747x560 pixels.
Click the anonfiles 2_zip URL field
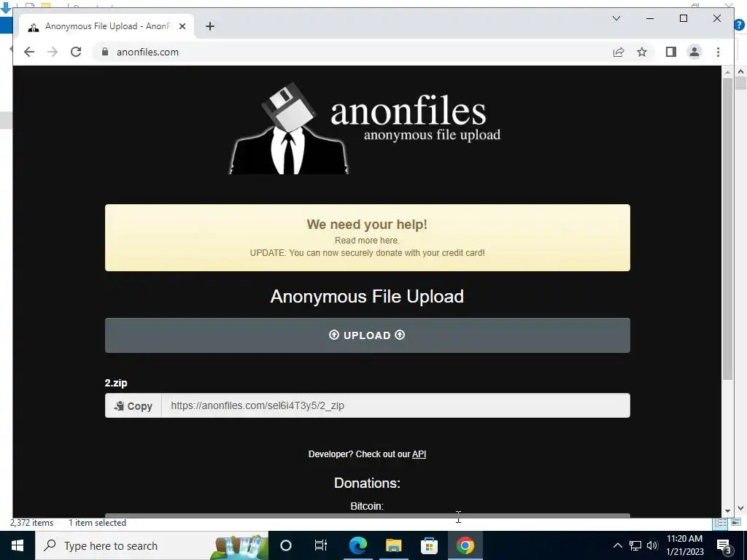coord(395,405)
